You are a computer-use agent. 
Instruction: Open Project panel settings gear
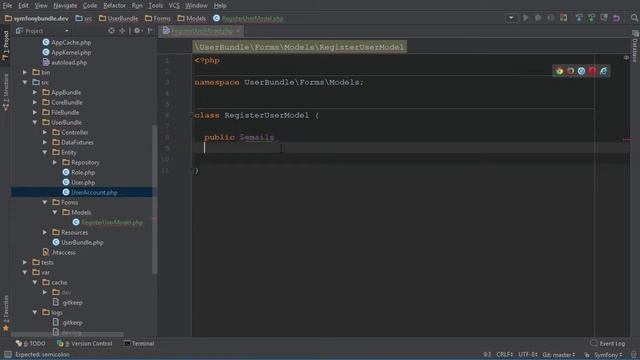coord(138,31)
